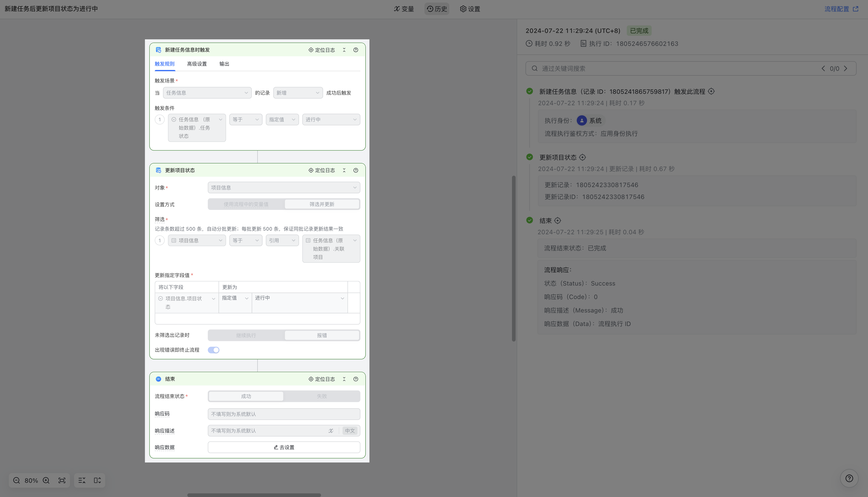Select 失败 as 流程结束状态

tap(322, 396)
